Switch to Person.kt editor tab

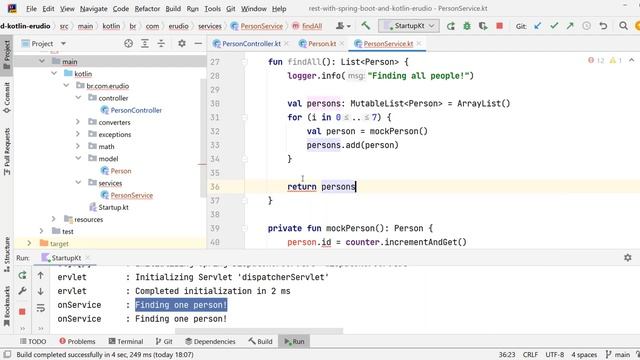(321, 43)
